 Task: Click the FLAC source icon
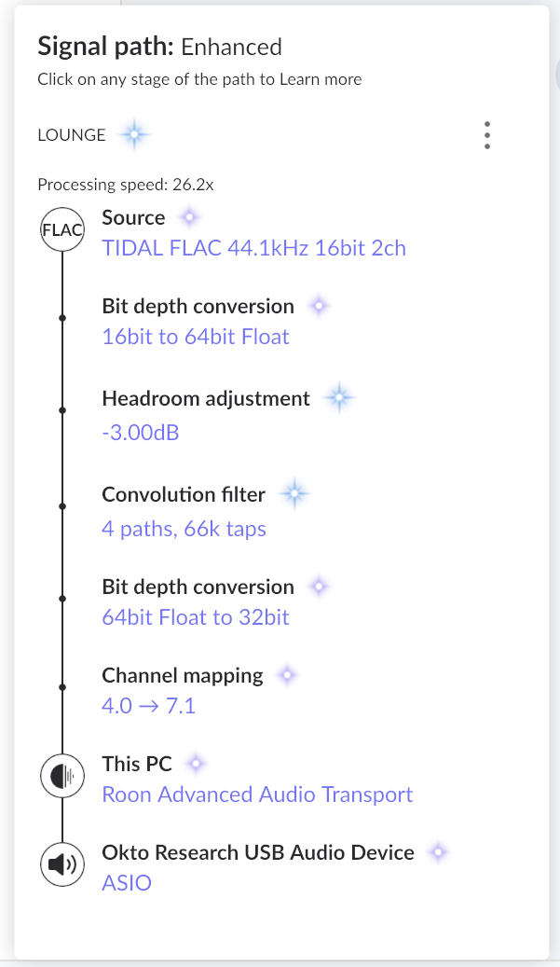pyautogui.click(x=61, y=228)
